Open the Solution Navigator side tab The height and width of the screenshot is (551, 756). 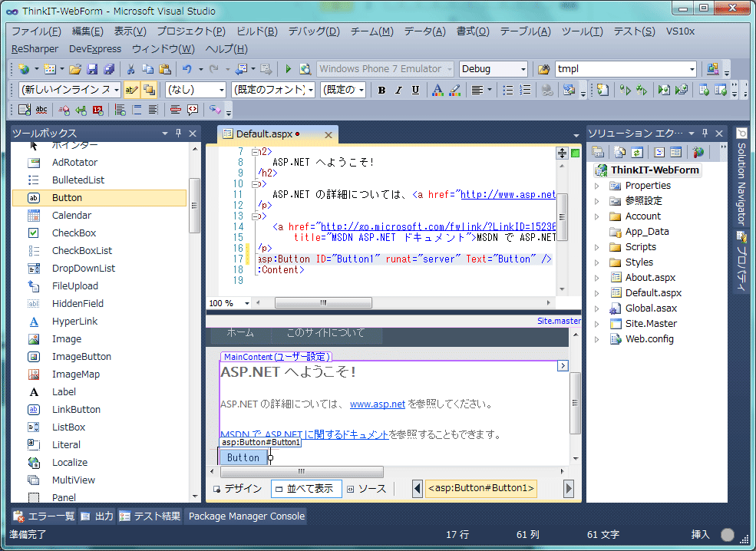(741, 177)
